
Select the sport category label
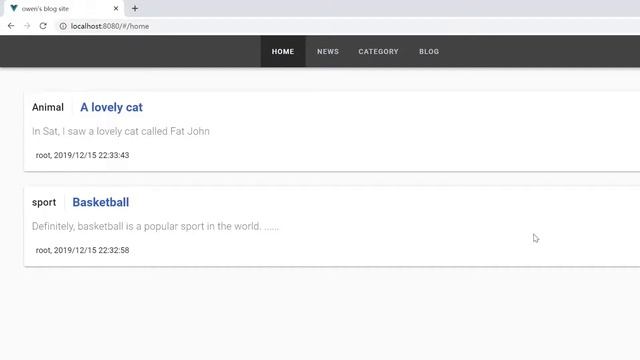pos(44,202)
